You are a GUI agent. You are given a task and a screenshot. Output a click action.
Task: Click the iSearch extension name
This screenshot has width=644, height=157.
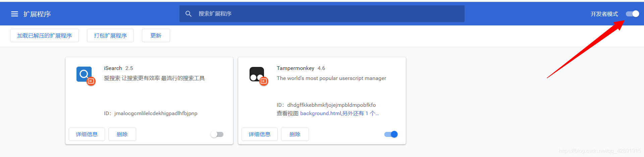point(113,68)
